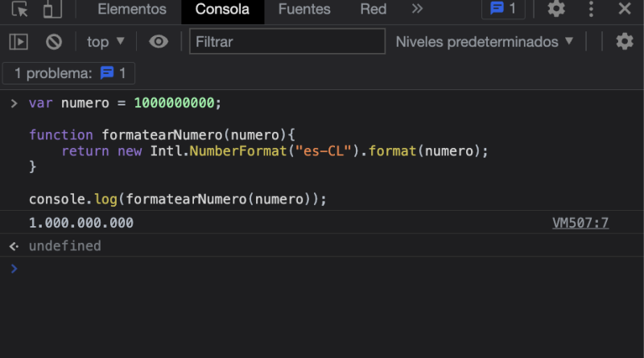
Task: Focus the Filtrar input field
Action: pyautogui.click(x=287, y=42)
